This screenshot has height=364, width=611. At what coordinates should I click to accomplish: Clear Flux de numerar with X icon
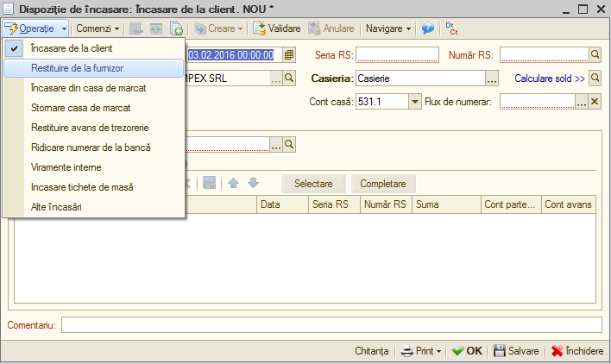(595, 102)
